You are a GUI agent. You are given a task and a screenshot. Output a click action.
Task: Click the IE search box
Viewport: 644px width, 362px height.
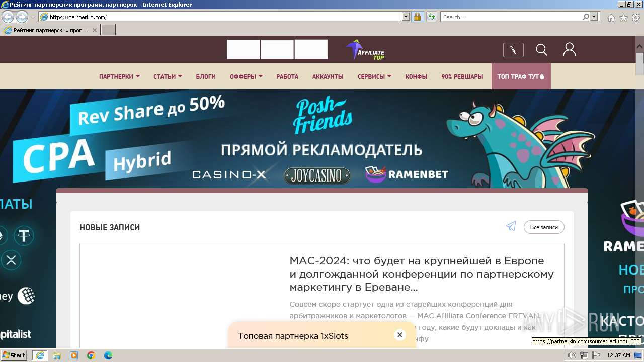tap(512, 17)
